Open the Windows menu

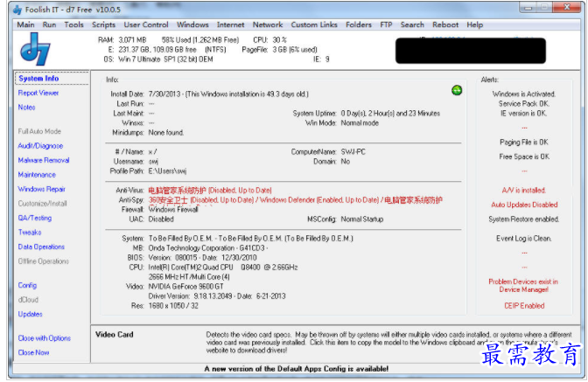click(192, 24)
